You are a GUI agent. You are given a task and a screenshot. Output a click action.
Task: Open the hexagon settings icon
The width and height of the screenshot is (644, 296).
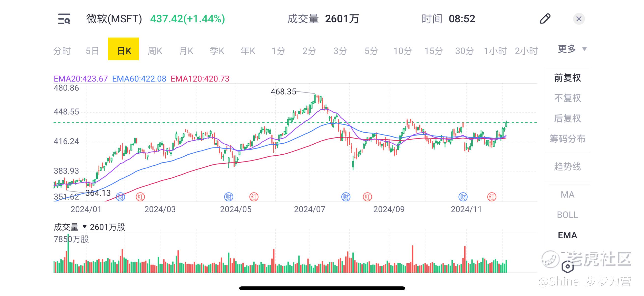567,267
